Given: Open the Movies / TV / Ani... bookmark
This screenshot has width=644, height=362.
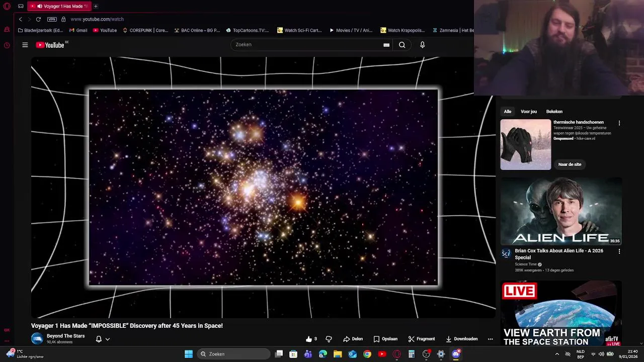Looking at the screenshot, I should click(351, 30).
